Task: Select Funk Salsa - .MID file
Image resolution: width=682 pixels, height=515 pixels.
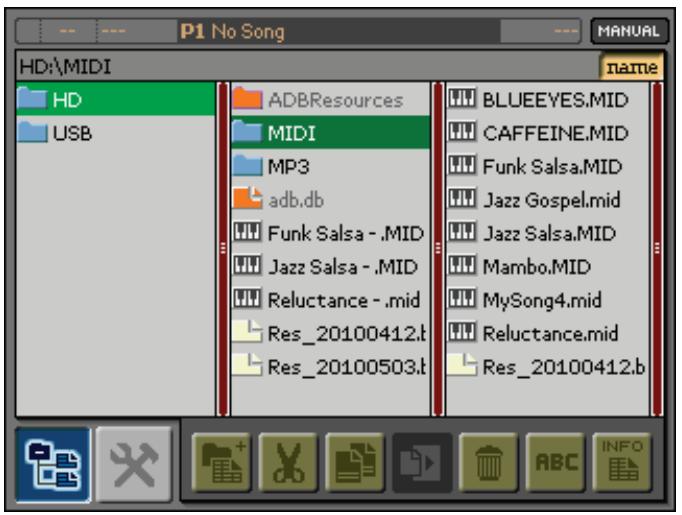Action: click(x=331, y=233)
